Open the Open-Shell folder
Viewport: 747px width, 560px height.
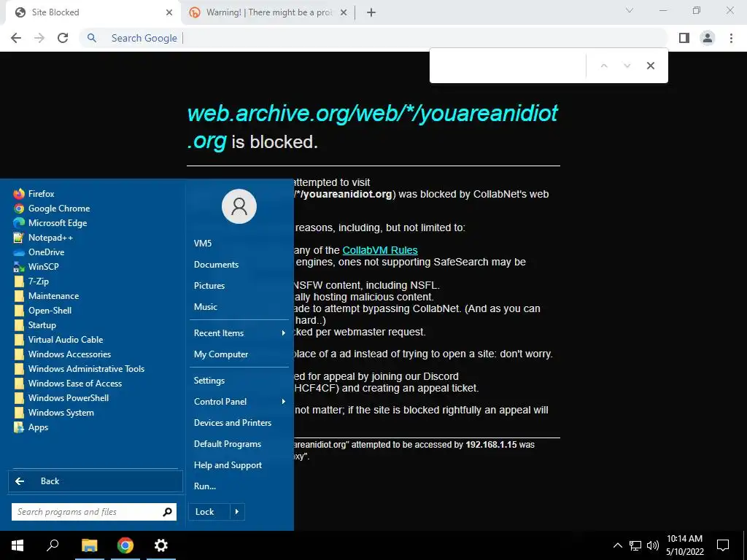[50, 311]
